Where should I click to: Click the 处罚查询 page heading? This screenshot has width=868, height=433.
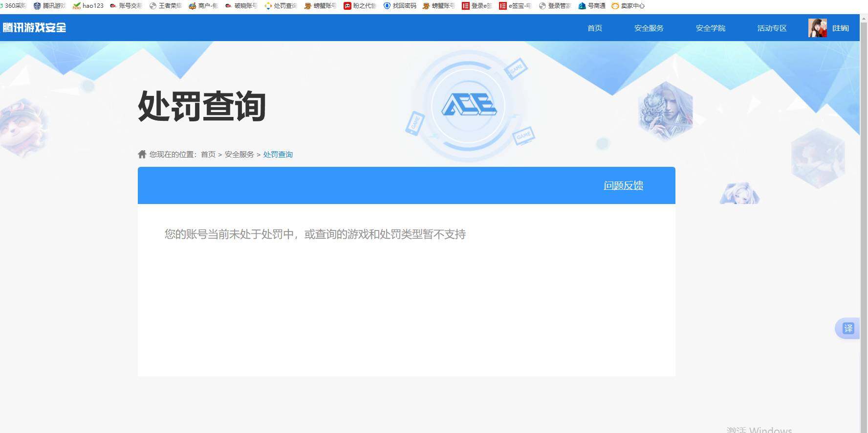[x=202, y=106]
